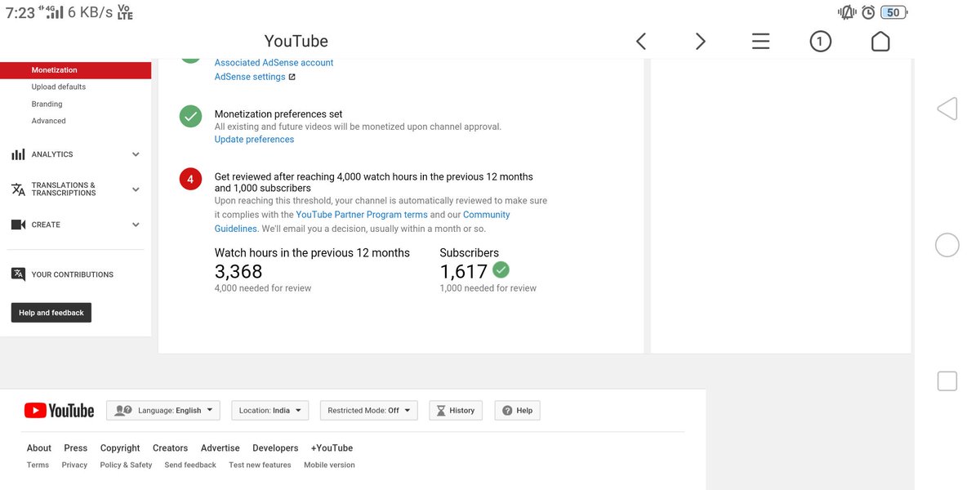Open the Language: English dropdown
The height and width of the screenshot is (490, 980).
(163, 410)
